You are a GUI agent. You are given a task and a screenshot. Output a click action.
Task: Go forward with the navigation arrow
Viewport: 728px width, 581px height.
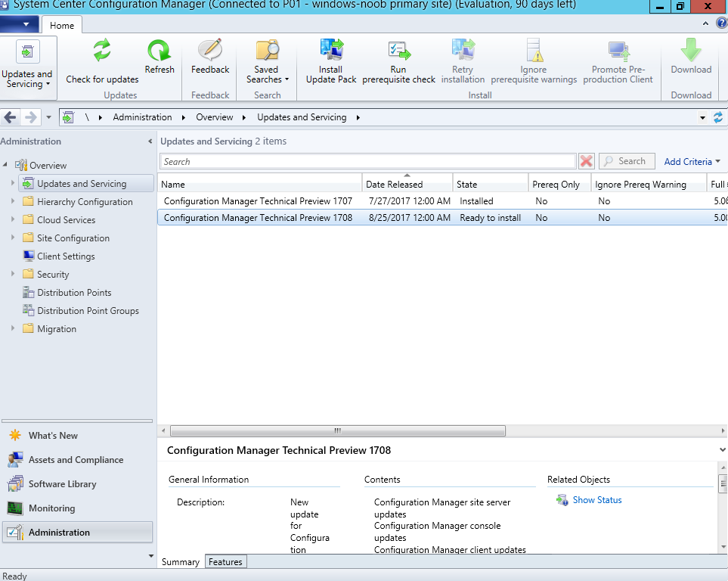coord(31,117)
